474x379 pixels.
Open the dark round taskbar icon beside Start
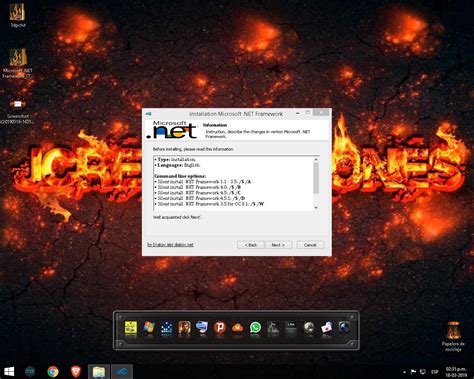pos(30,371)
